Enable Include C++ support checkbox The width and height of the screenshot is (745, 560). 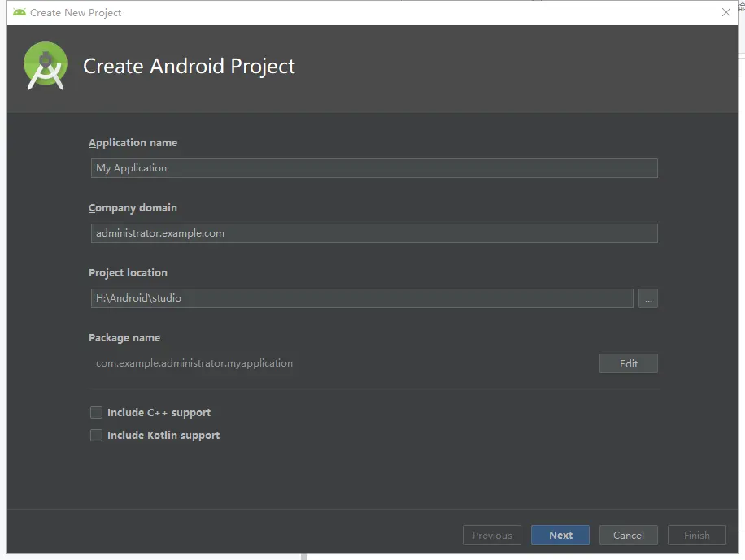97,412
